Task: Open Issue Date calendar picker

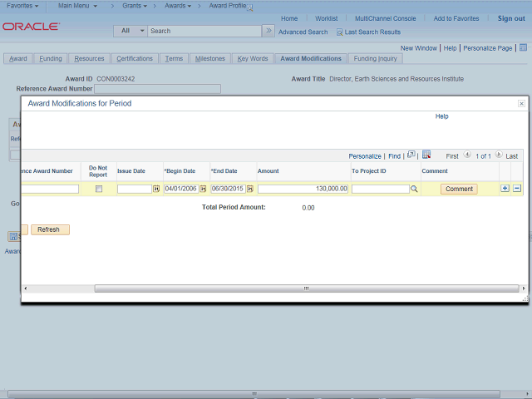Action: tap(156, 189)
